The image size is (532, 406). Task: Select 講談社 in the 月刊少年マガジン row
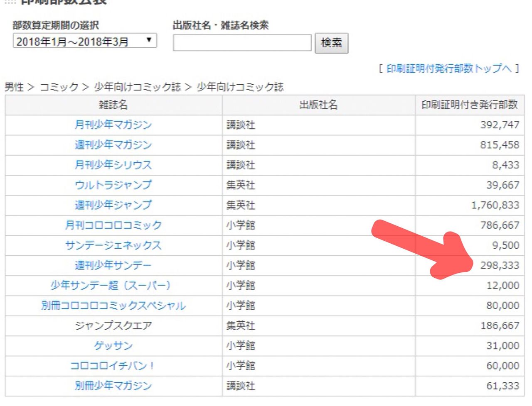[x=241, y=125]
